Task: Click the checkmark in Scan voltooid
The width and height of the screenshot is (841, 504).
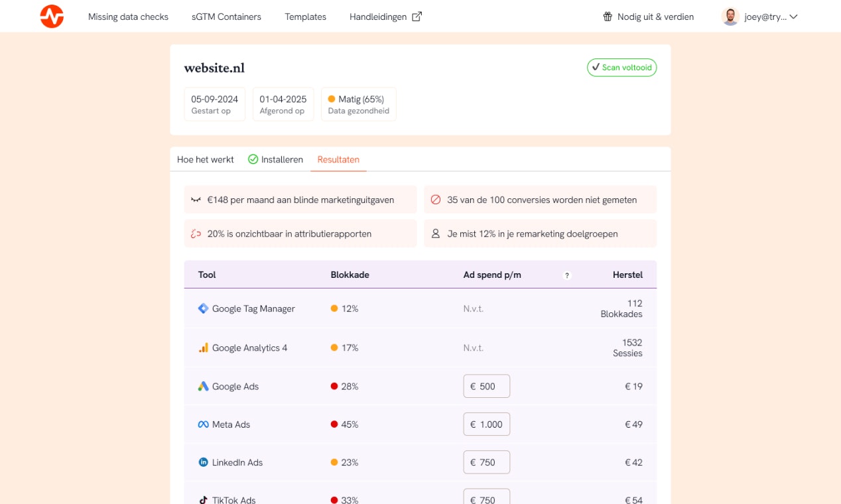Action: click(x=596, y=68)
